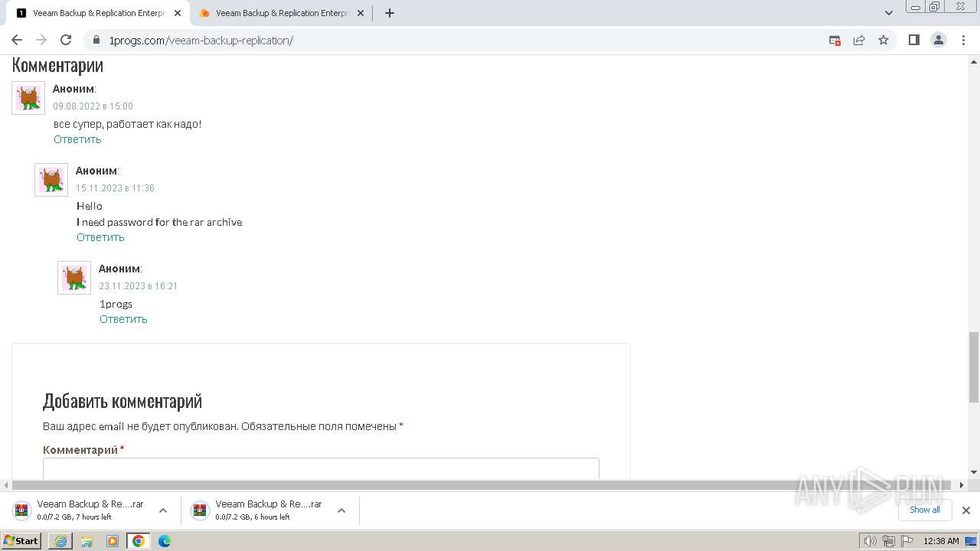Click the site lock icon in address bar

[x=96, y=40]
